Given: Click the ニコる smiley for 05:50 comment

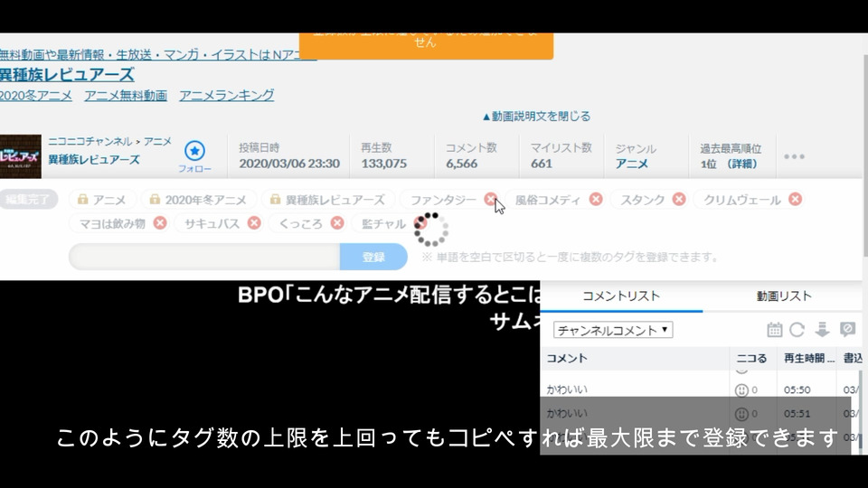Looking at the screenshot, I should [741, 390].
